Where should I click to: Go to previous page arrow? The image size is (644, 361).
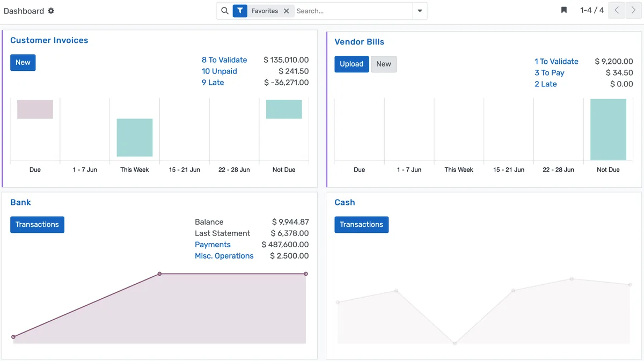(x=617, y=10)
